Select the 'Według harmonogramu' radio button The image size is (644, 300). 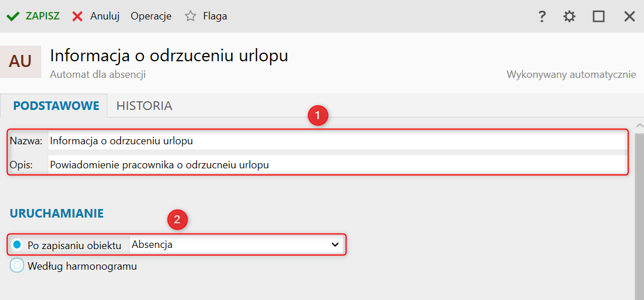click(x=17, y=266)
